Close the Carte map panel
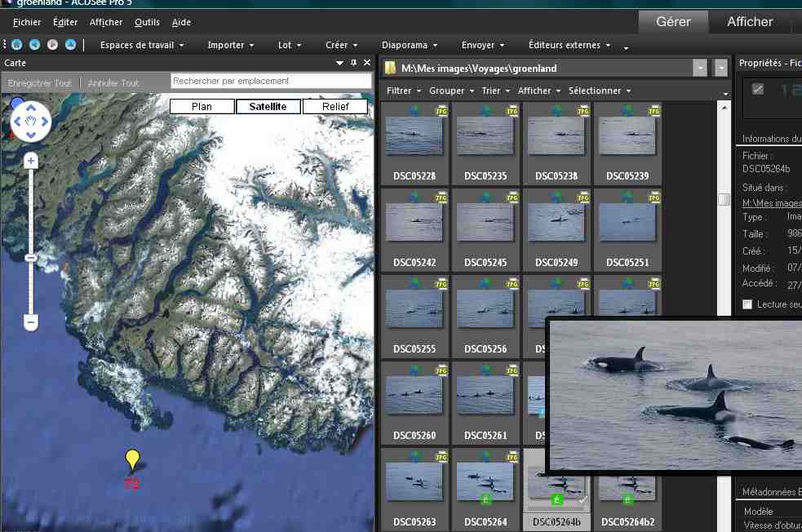This screenshot has height=532, width=802. point(366,62)
